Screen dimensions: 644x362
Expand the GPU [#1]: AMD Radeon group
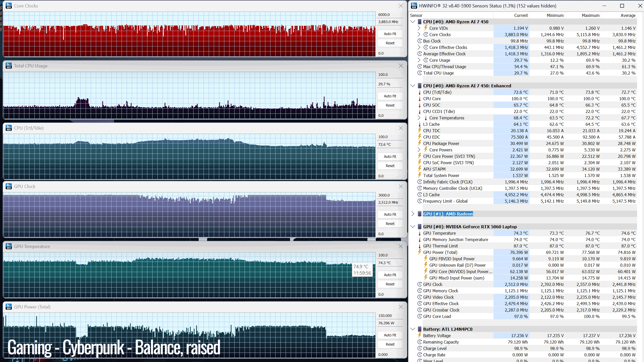413,214
